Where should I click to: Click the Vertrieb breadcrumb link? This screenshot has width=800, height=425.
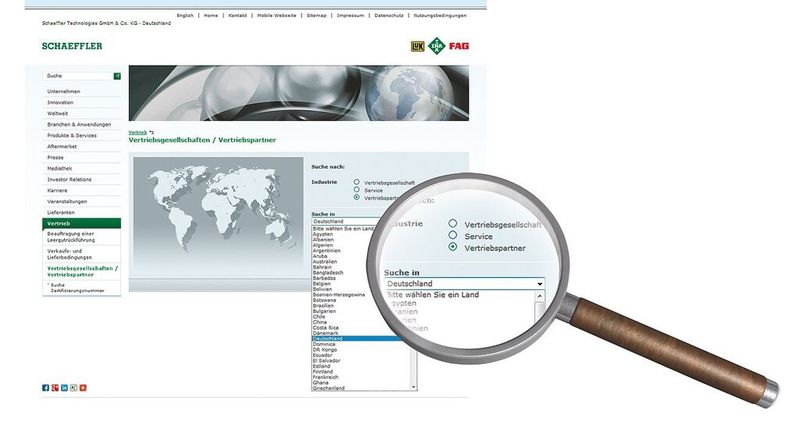[138, 133]
